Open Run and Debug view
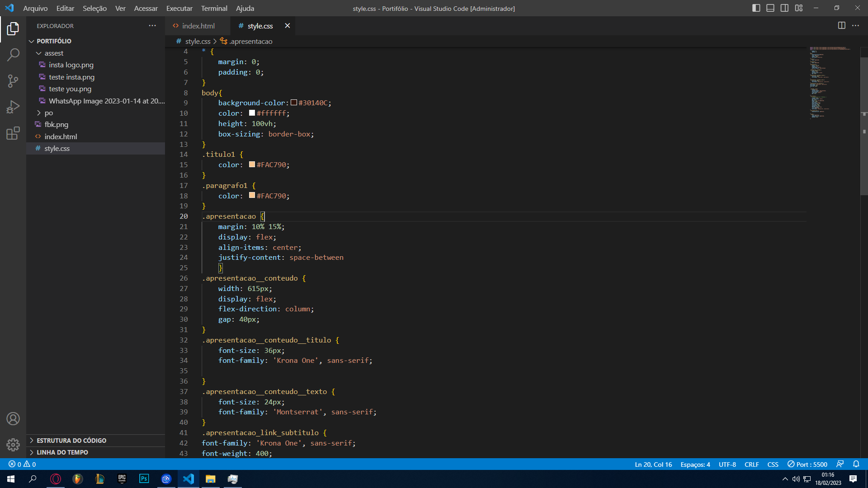Screen dimensions: 868x488 click(x=13, y=107)
